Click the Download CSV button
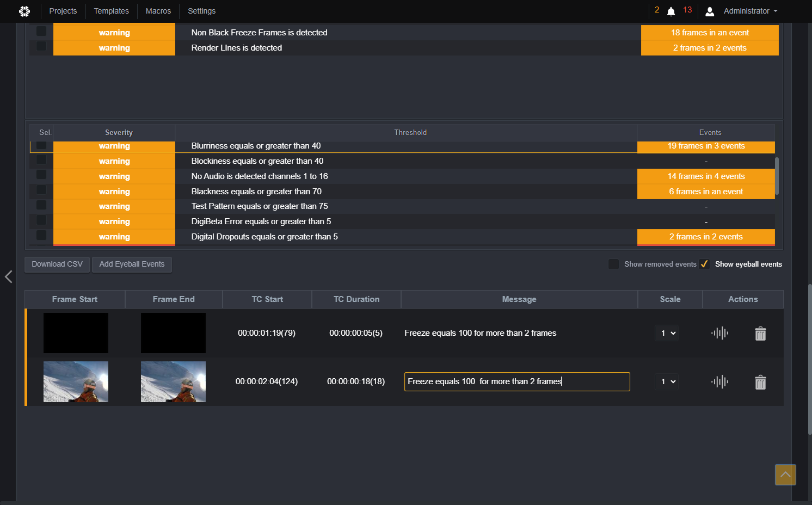 click(x=57, y=264)
